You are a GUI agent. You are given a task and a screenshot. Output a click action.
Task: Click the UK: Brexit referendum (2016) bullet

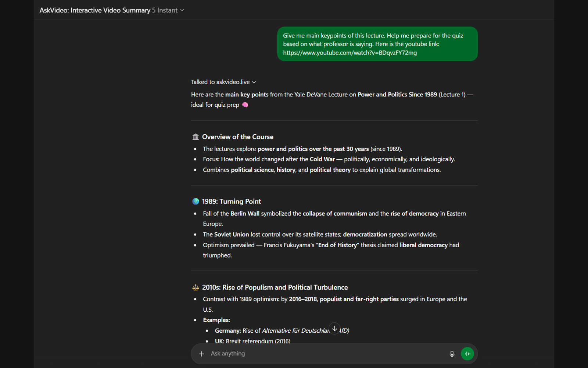pyautogui.click(x=252, y=341)
